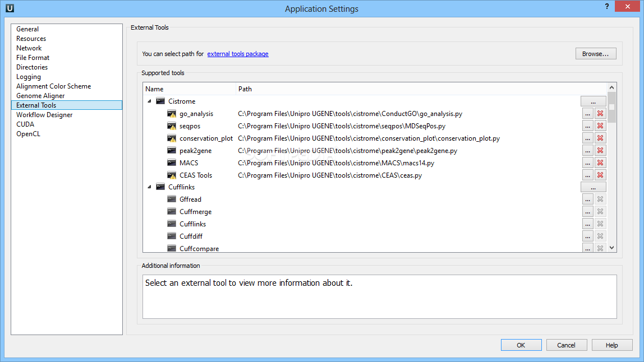The height and width of the screenshot is (362, 644).
Task: Browse path for the Cufflinks toolkit
Action: [593, 187]
